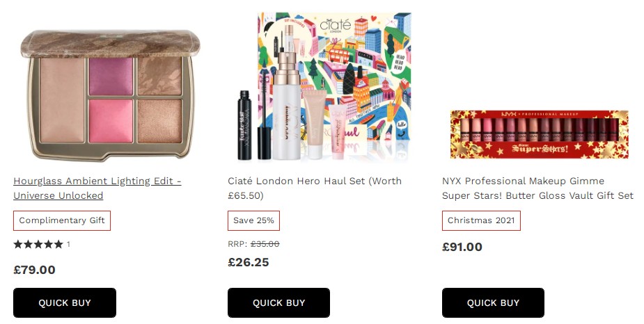Click the Save 25% badge
This screenshot has width=644, height=324.
253,220
